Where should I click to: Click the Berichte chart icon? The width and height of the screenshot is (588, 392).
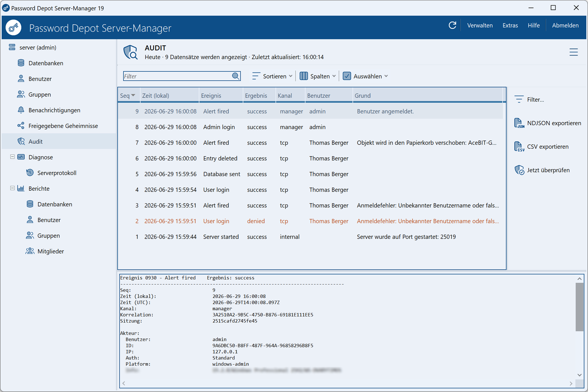click(21, 188)
